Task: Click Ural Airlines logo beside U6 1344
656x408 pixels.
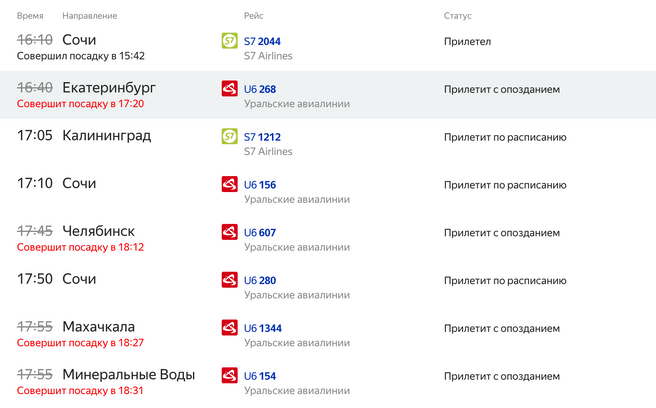Action: point(229,327)
